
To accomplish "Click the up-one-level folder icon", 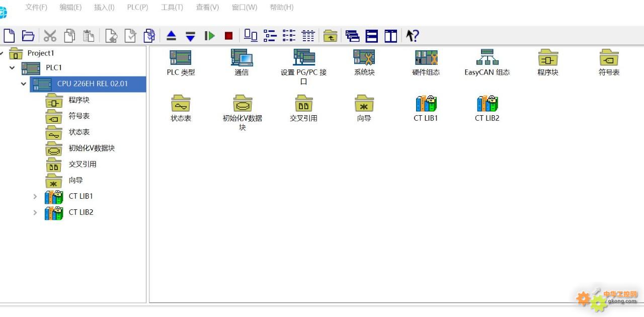I will click(330, 36).
